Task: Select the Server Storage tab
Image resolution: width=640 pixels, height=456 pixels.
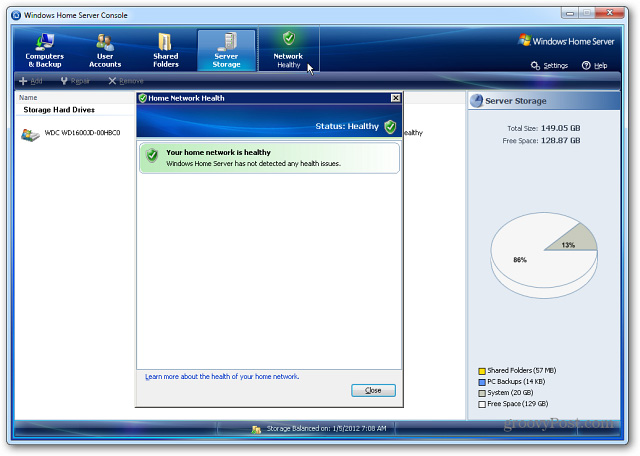Action: click(227, 50)
